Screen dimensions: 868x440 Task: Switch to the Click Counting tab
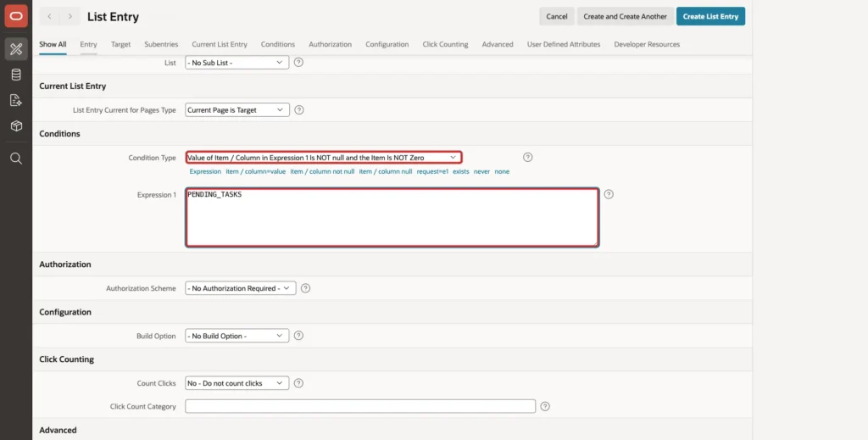[x=445, y=44]
